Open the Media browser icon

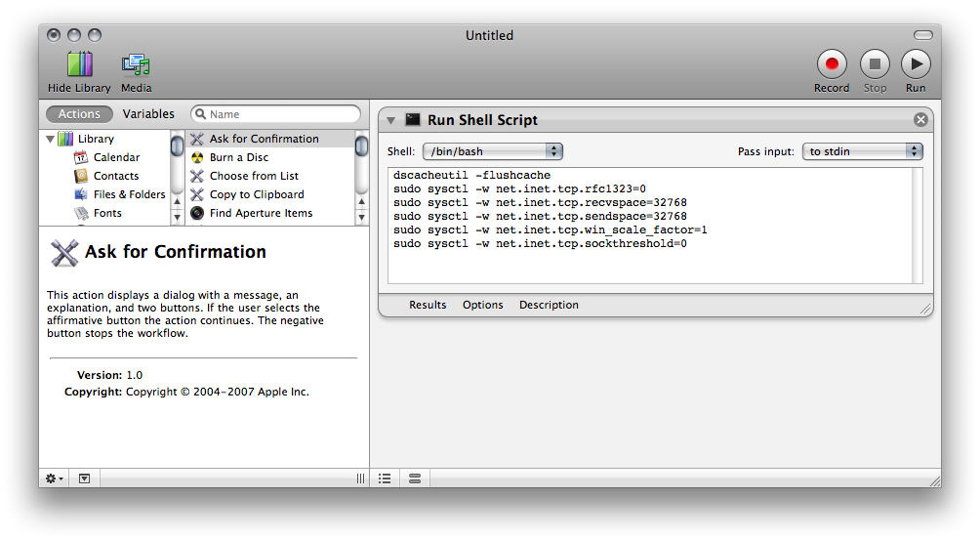pos(136,64)
